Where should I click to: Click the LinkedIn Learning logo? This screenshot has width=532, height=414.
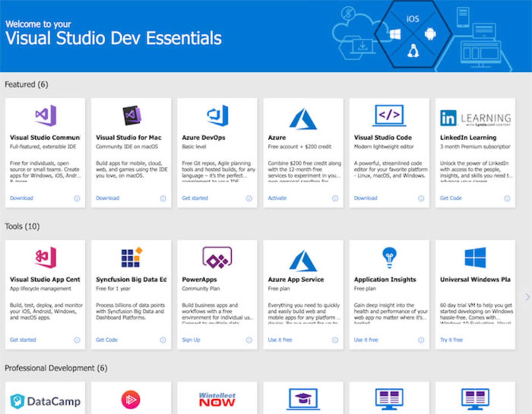(475, 118)
